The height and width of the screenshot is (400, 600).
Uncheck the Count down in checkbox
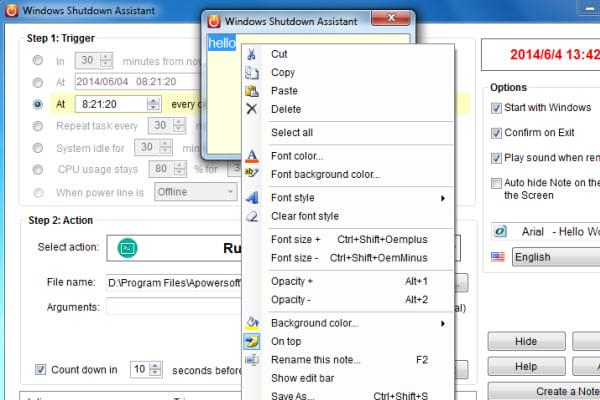coord(40,369)
